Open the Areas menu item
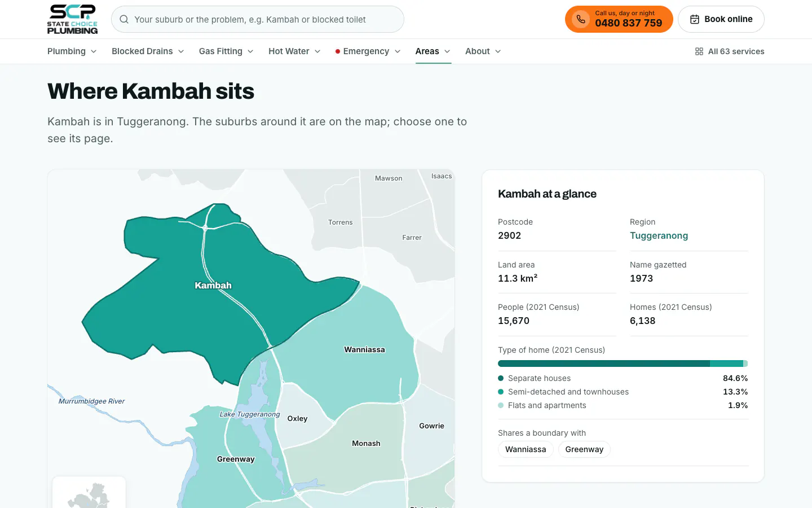Image resolution: width=812 pixels, height=508 pixels. (x=433, y=51)
